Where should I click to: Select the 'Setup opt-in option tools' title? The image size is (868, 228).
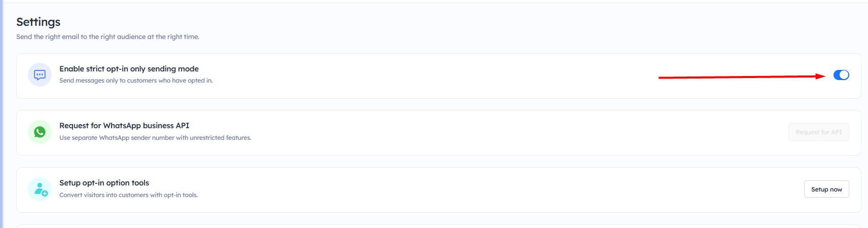point(104,183)
